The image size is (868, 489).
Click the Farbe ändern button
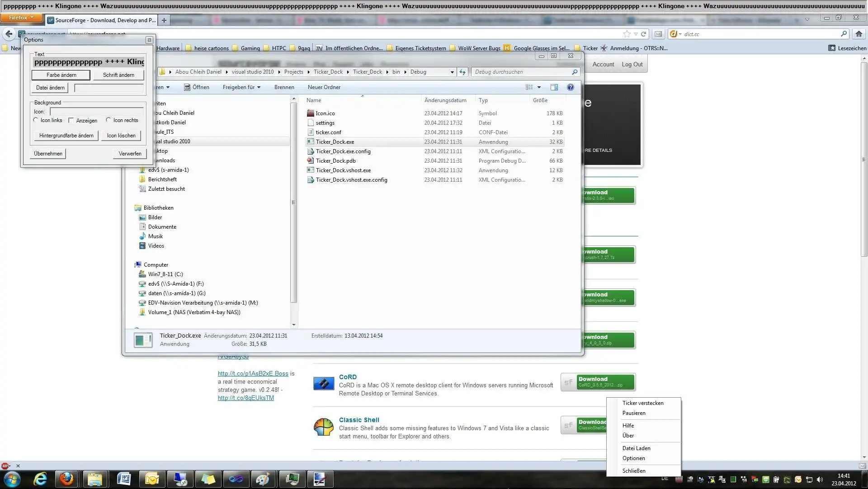coord(61,75)
